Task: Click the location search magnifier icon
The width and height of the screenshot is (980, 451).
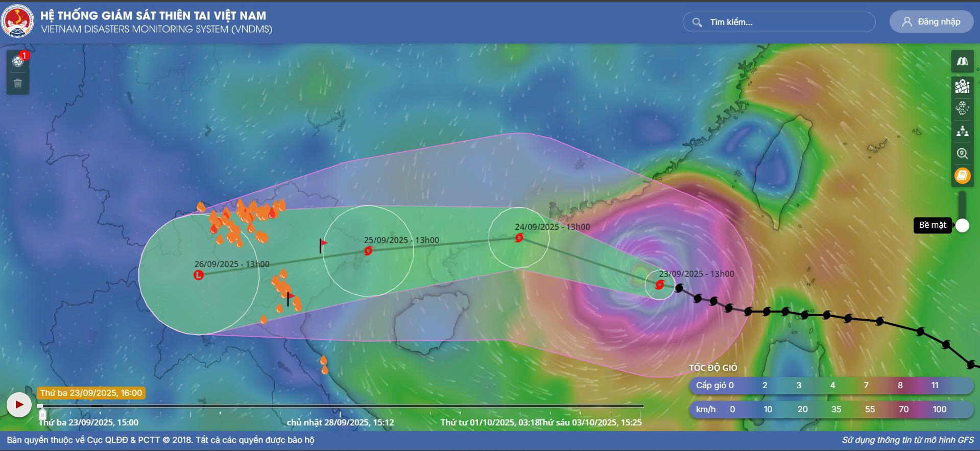Action: click(x=962, y=154)
